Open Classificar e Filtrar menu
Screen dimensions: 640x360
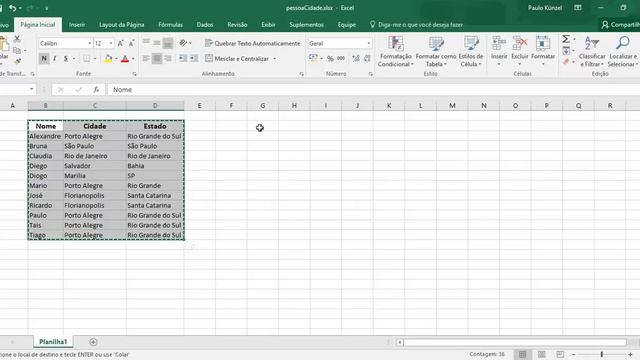pos(592,52)
